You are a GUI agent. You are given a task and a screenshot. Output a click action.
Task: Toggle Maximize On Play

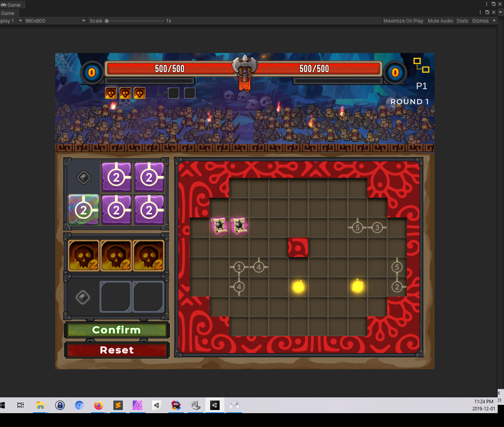click(403, 21)
